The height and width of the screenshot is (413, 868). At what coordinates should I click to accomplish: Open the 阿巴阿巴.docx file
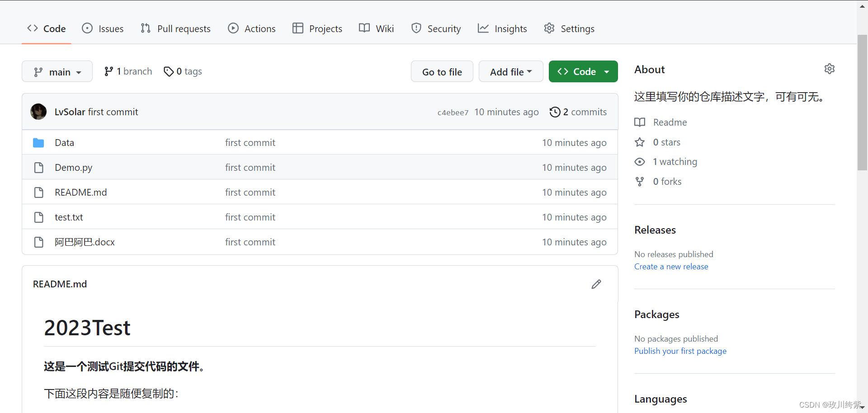pyautogui.click(x=85, y=242)
